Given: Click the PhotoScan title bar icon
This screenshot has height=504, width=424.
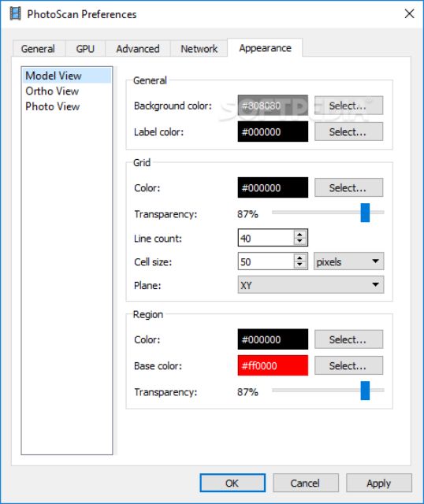Looking at the screenshot, I should [15, 14].
